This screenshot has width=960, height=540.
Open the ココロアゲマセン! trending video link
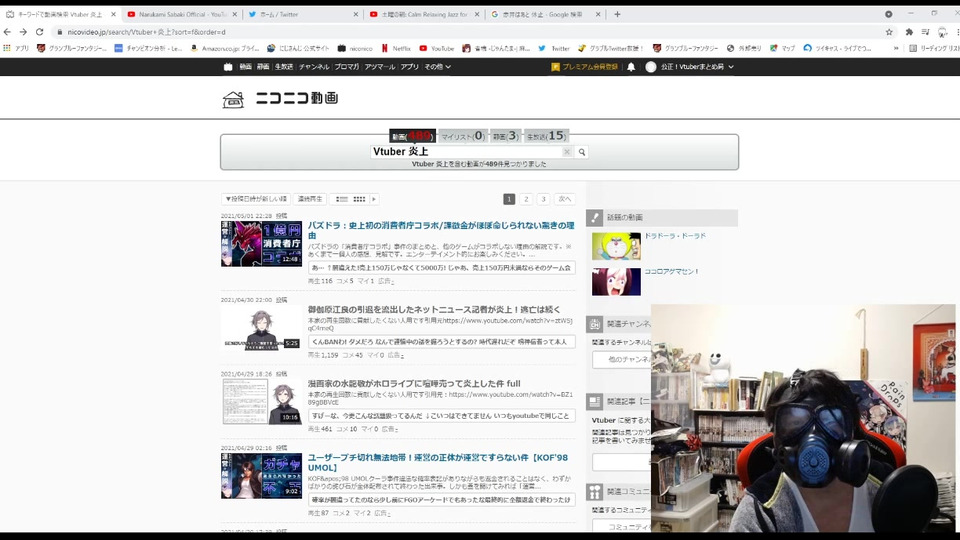tap(671, 271)
